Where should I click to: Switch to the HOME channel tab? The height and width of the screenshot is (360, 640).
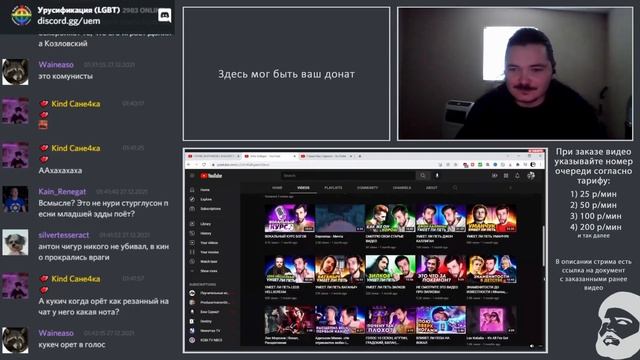(x=277, y=188)
